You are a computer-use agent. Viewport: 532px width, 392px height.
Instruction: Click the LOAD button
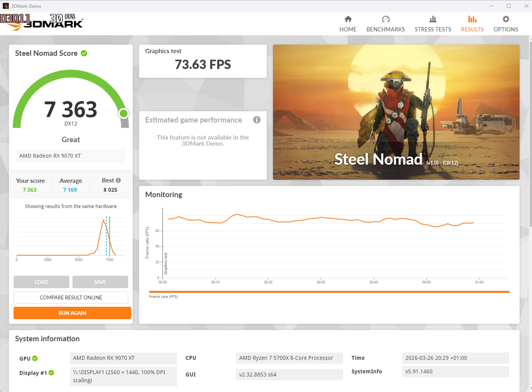tap(41, 282)
